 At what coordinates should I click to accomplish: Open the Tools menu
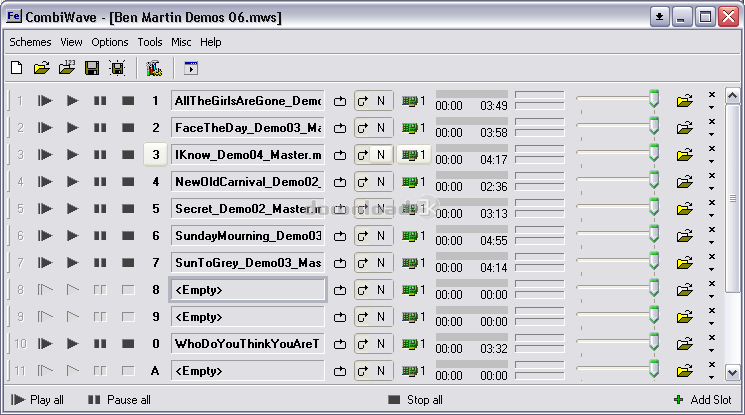(150, 42)
